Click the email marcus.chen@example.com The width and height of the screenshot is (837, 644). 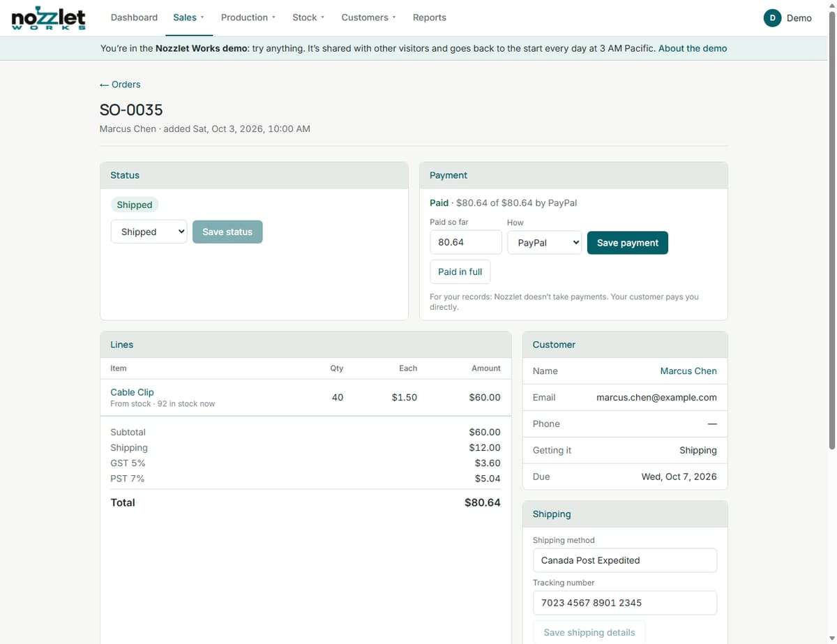tap(656, 397)
